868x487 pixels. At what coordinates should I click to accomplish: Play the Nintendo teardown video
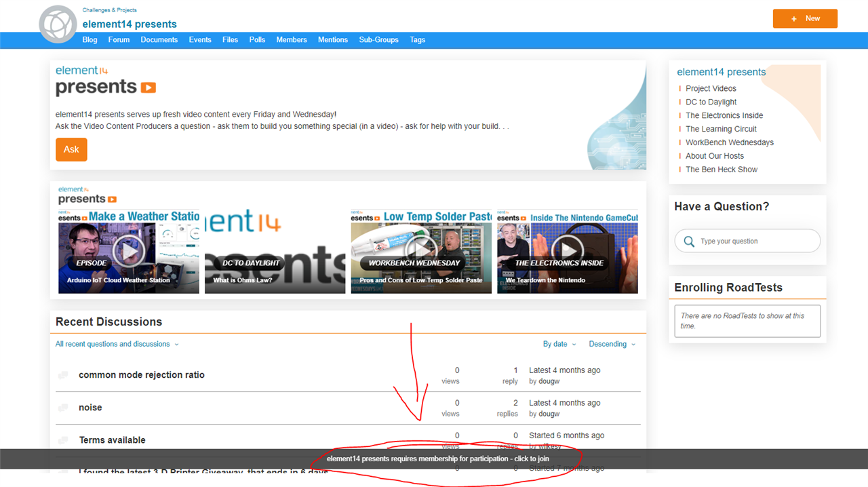coord(568,252)
